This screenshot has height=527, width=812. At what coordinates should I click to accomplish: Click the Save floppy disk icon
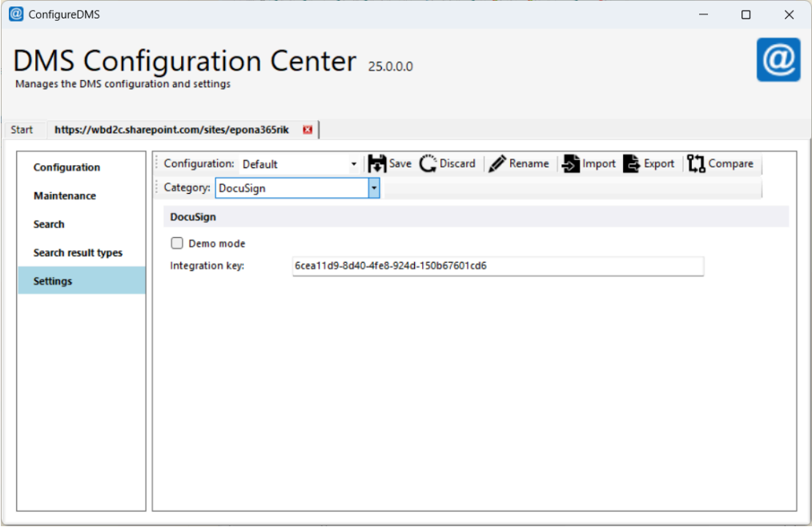[376, 163]
